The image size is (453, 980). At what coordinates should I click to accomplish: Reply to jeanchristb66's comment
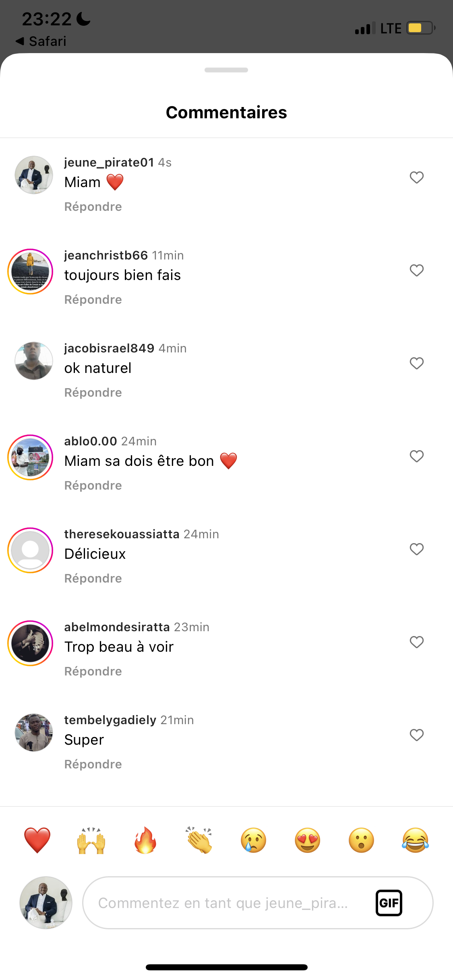coord(93,300)
